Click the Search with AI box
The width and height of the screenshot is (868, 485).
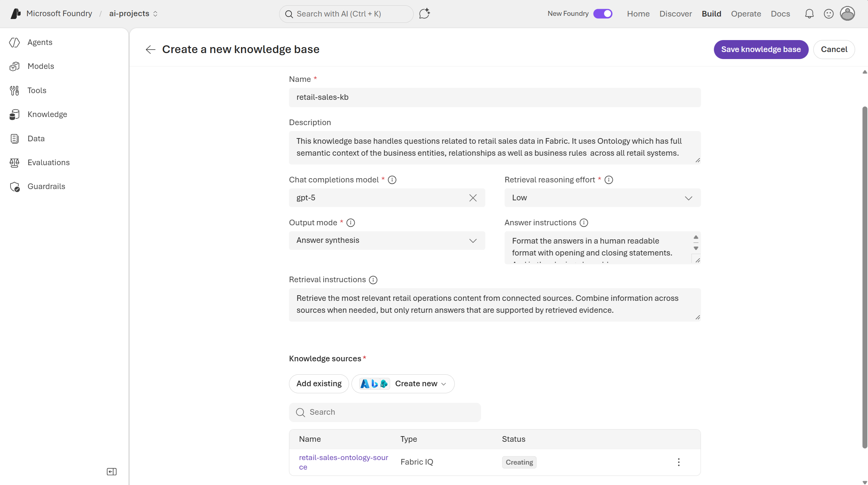coord(346,14)
